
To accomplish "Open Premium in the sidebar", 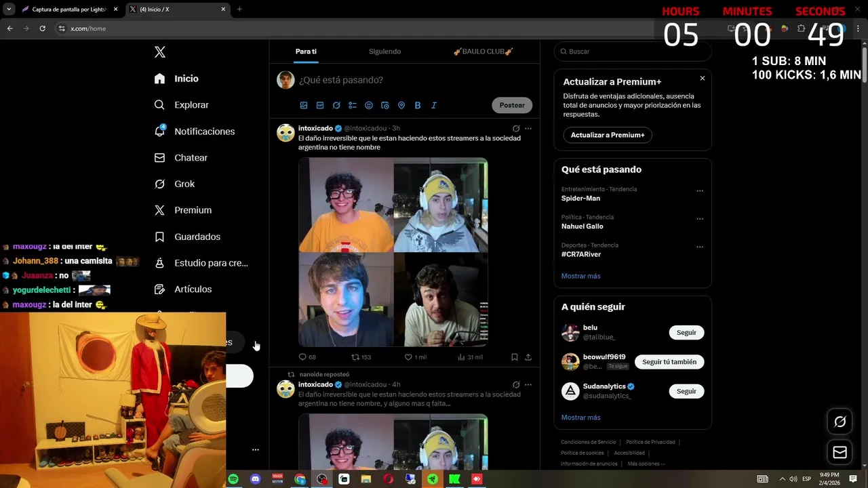I will pyautogui.click(x=182, y=210).
